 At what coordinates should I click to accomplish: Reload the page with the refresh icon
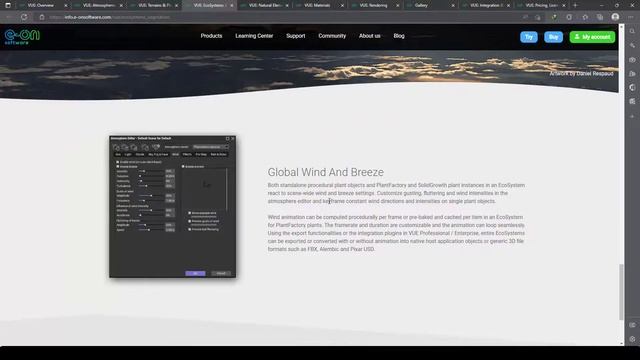[24, 17]
